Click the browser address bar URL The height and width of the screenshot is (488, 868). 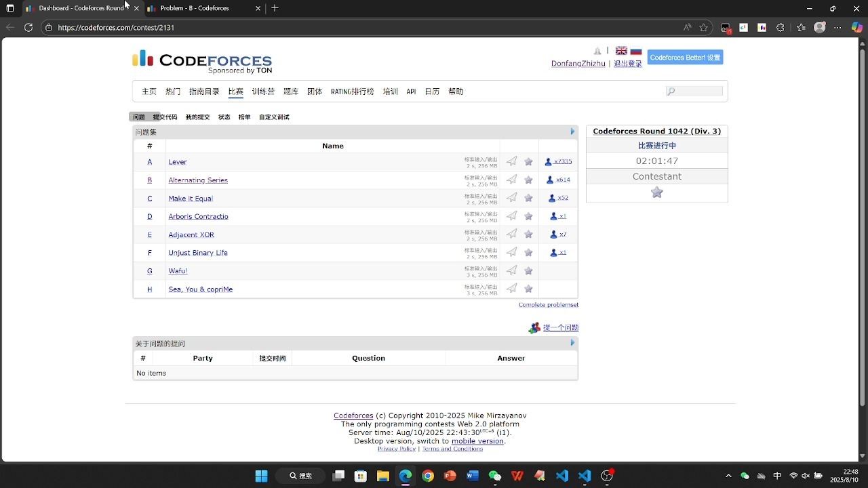tap(116, 28)
